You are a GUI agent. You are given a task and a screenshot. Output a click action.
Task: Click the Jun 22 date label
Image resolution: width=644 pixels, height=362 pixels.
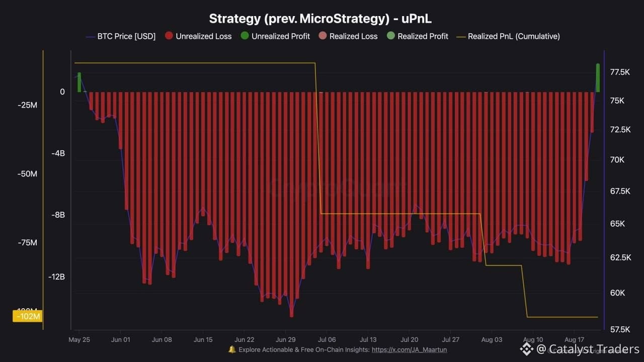click(244, 340)
